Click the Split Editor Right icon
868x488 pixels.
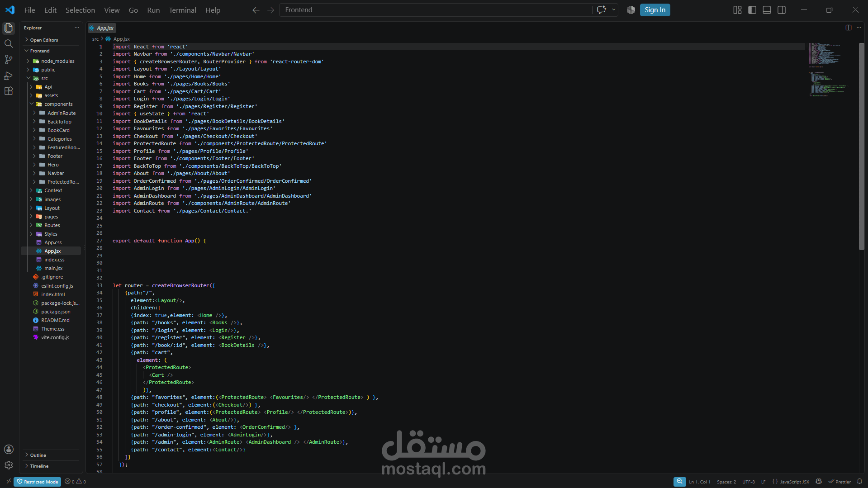[849, 28]
